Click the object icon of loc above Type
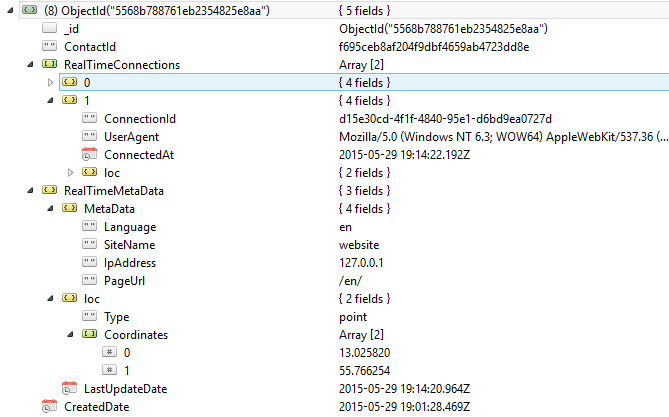669x417 pixels. [70, 298]
